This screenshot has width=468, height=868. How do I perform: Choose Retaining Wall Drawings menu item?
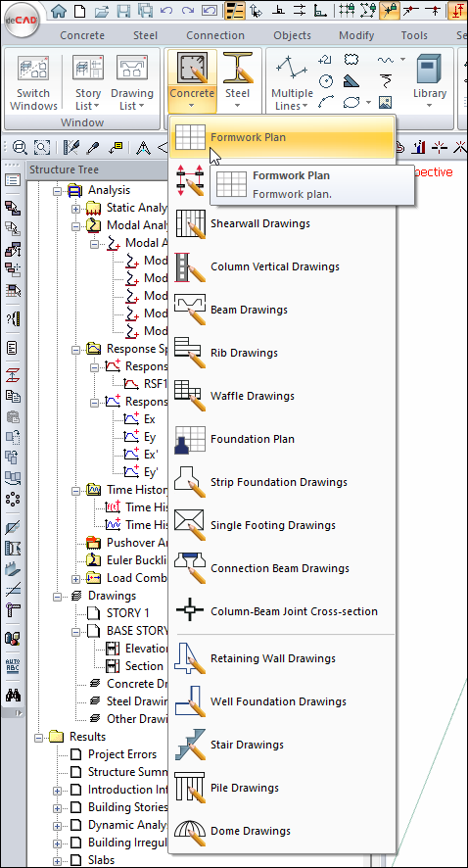pyautogui.click(x=282, y=658)
